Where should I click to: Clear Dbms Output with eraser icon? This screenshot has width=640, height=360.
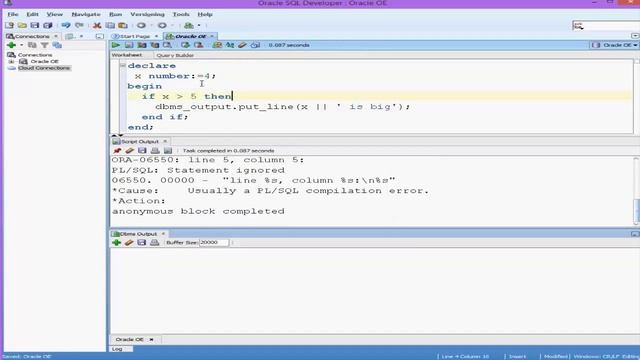(129, 242)
